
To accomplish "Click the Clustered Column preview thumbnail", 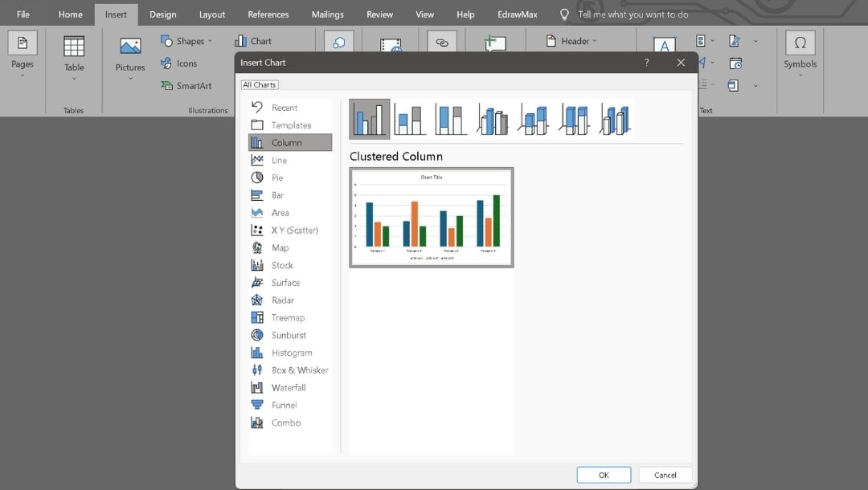I will click(431, 218).
